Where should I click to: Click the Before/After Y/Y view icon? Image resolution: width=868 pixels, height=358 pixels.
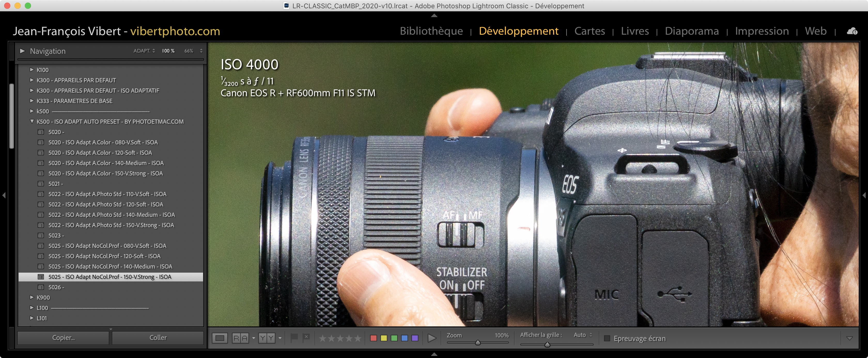267,338
